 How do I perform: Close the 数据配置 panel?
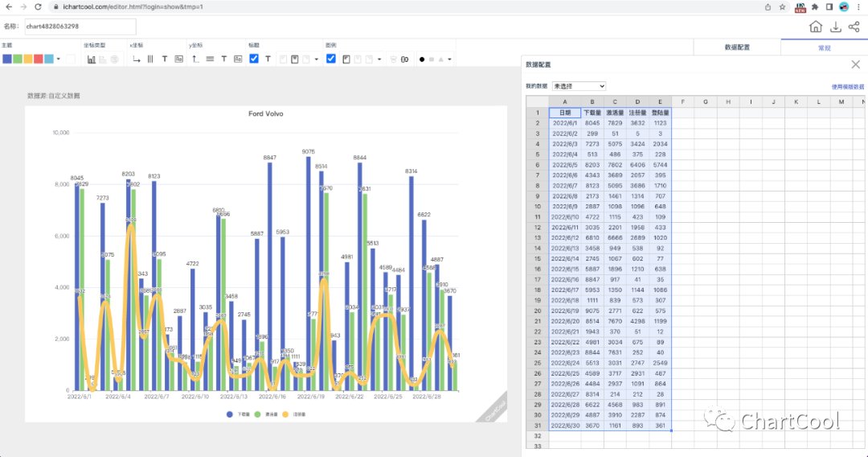pos(855,64)
